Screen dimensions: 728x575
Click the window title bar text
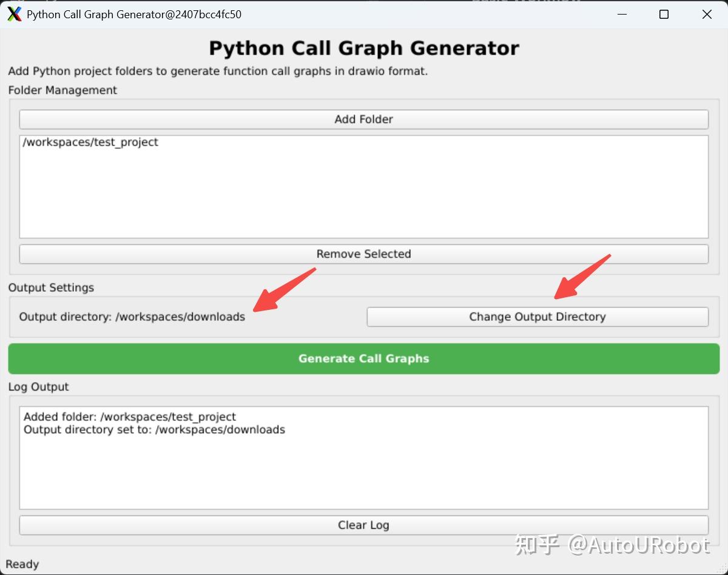134,14
